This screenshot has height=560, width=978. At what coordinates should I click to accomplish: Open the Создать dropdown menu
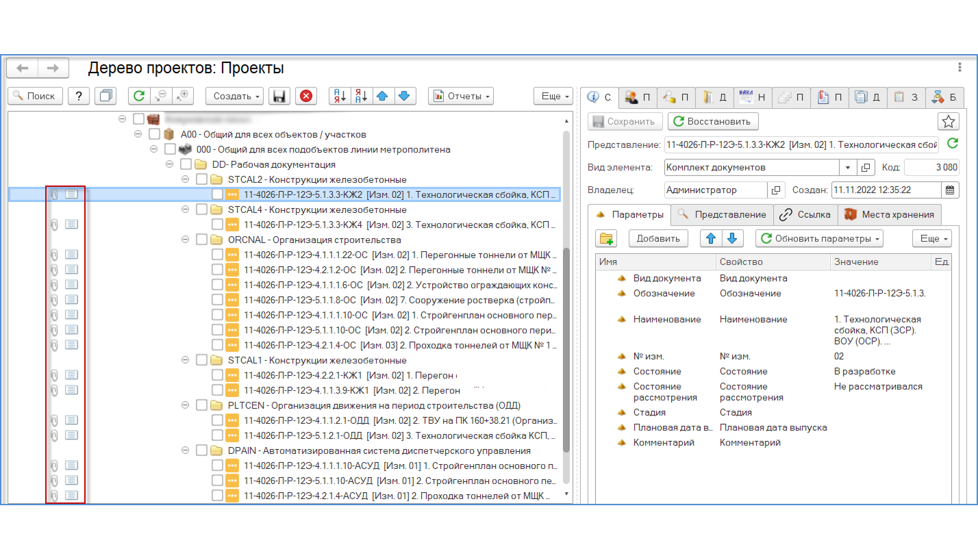coord(235,96)
